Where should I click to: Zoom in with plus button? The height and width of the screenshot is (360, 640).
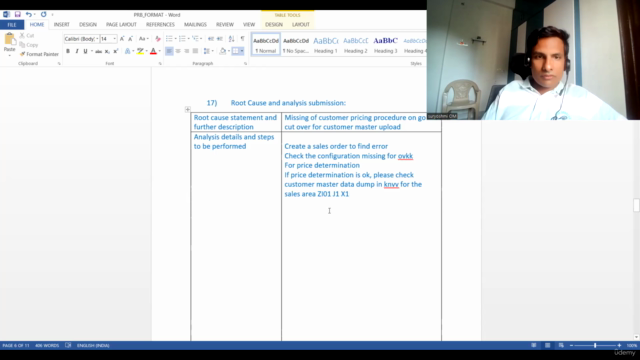point(619,345)
